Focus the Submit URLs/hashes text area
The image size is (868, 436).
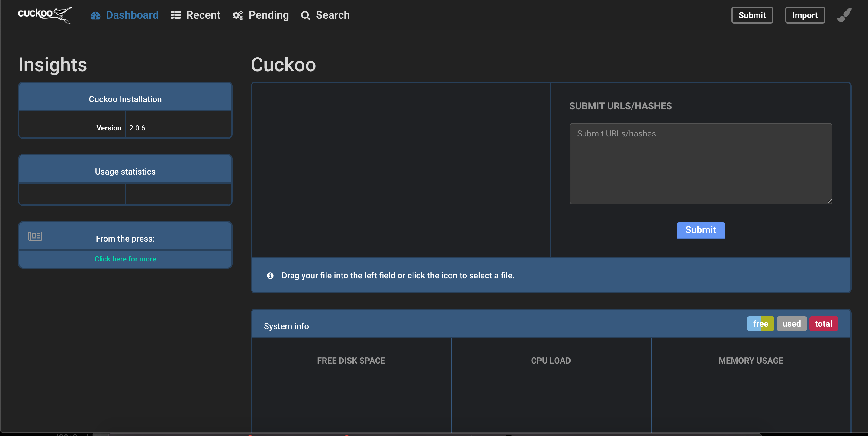[x=701, y=163]
